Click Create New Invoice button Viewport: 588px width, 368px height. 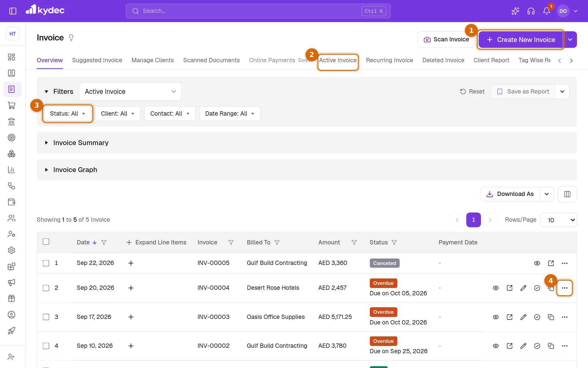click(521, 40)
